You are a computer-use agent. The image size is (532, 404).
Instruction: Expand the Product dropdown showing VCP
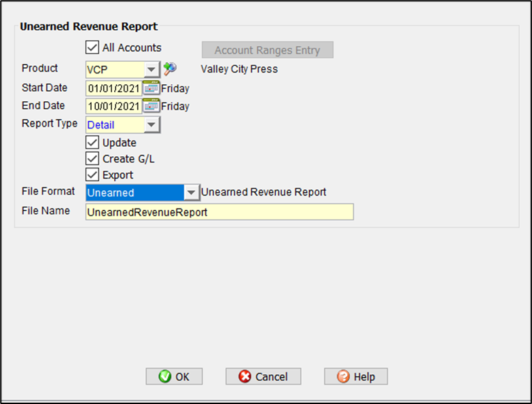152,69
